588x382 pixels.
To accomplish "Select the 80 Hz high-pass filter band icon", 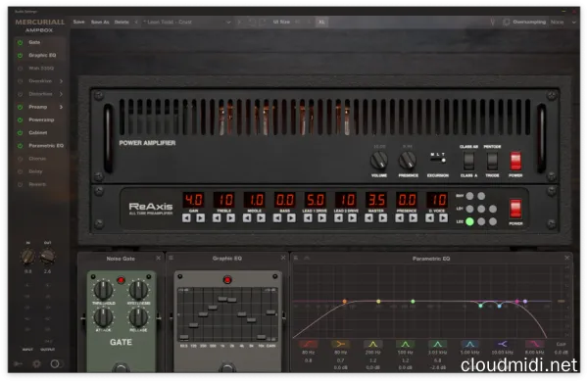I will point(309,344).
